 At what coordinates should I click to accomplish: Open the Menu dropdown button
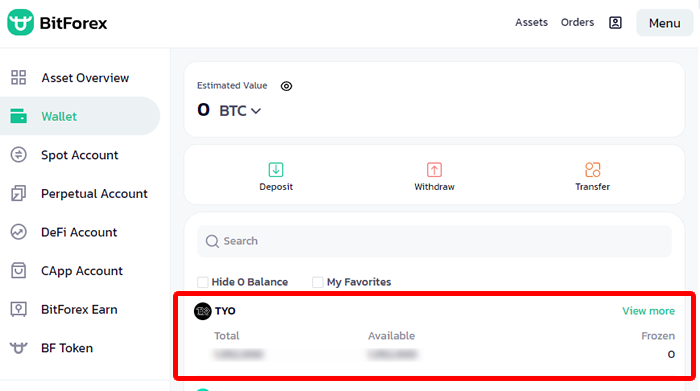coord(664,23)
